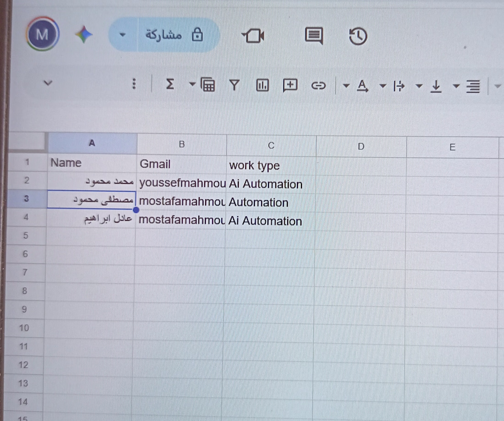This screenshot has height=421, width=504.
Task: Open the version history clock icon
Action: point(358,36)
